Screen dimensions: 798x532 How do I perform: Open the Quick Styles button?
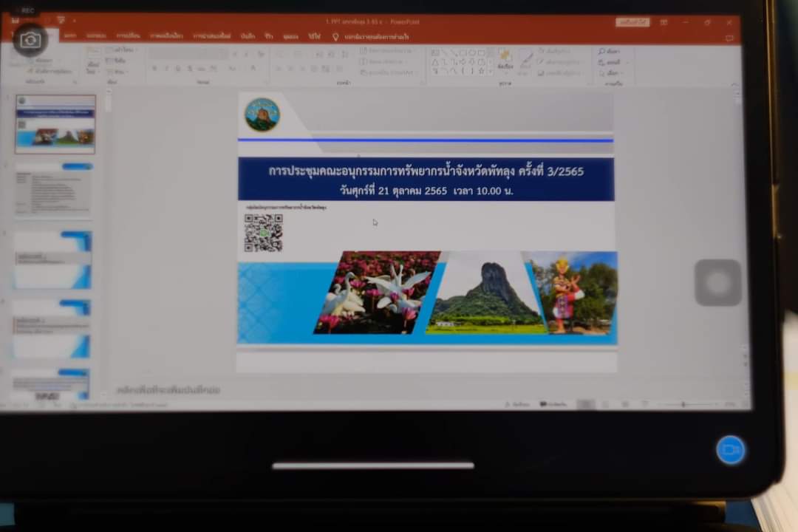(526, 63)
